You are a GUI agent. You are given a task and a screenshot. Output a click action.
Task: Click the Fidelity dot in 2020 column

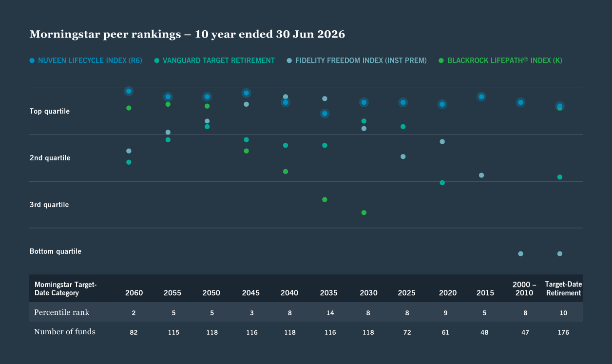442,142
